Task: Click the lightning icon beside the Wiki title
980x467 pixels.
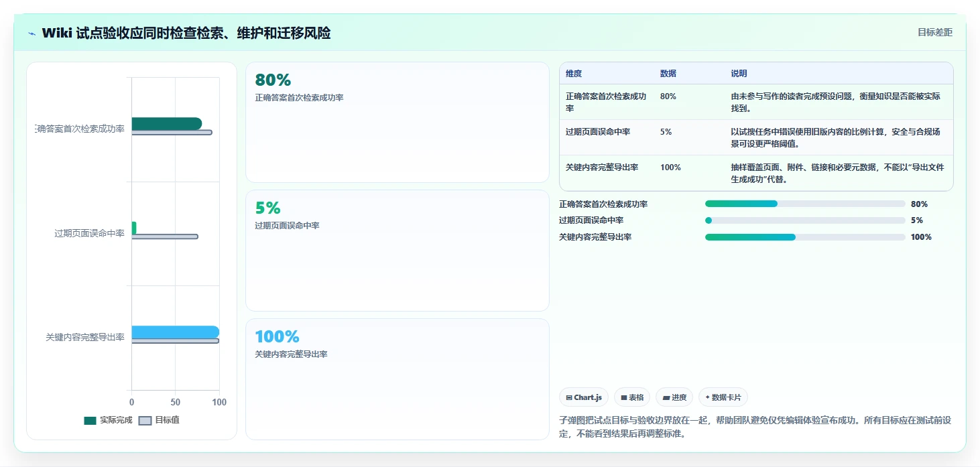Action: pyautogui.click(x=32, y=34)
